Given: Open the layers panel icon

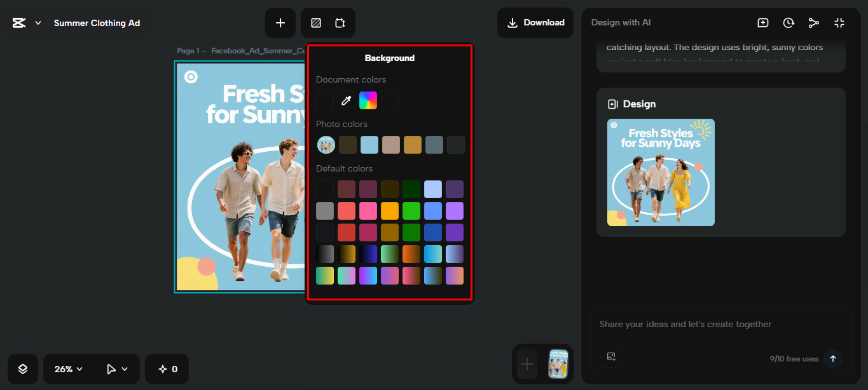Looking at the screenshot, I should pos(23,369).
